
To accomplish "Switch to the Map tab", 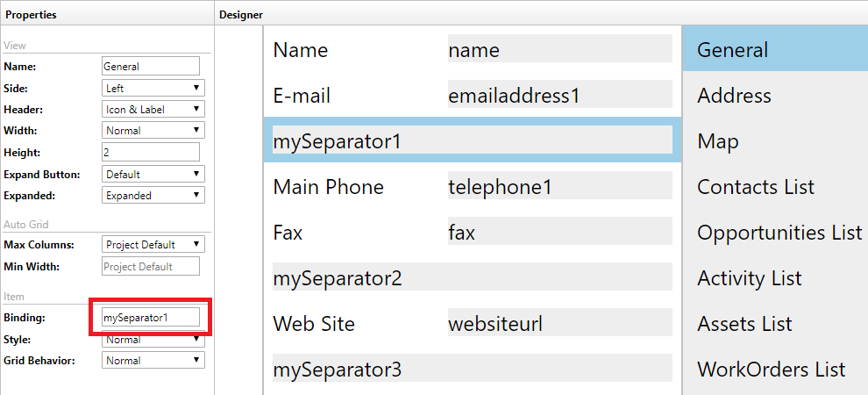I will tap(718, 141).
